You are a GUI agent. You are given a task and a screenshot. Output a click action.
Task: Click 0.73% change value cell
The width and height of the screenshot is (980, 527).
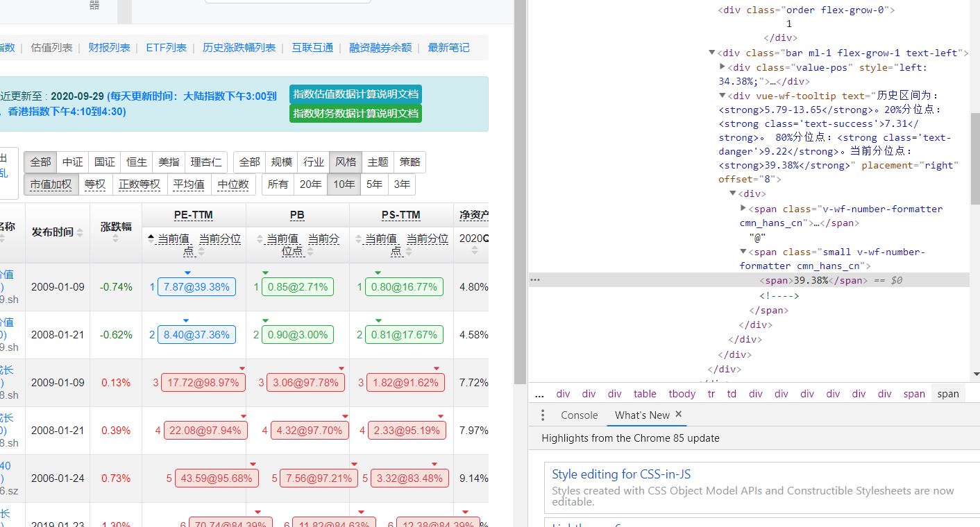click(116, 478)
